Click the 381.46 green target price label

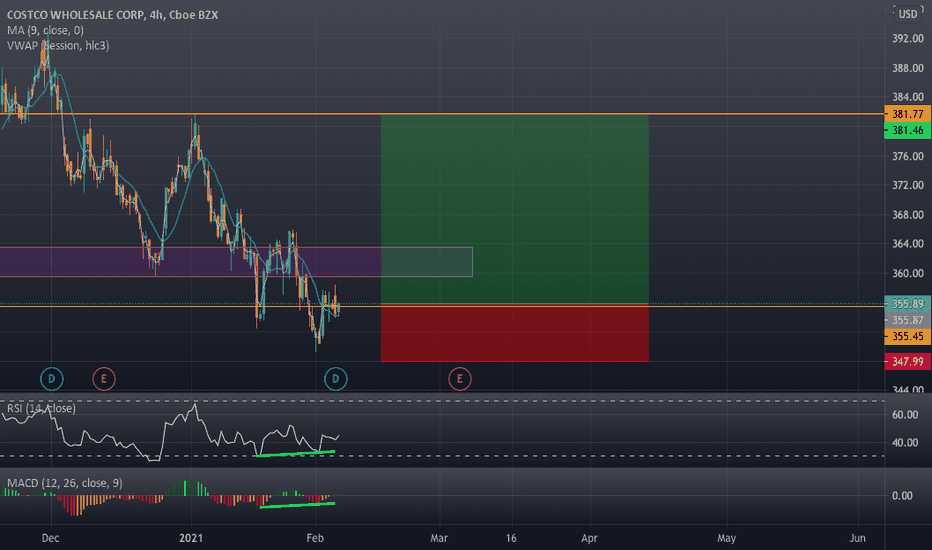click(x=908, y=130)
